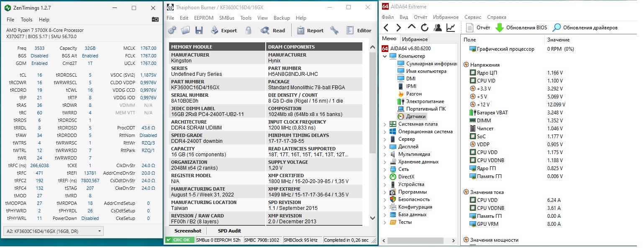The image size is (644, 248).
Task: Open Сервис menu in AIDA64
Action: (473, 17)
